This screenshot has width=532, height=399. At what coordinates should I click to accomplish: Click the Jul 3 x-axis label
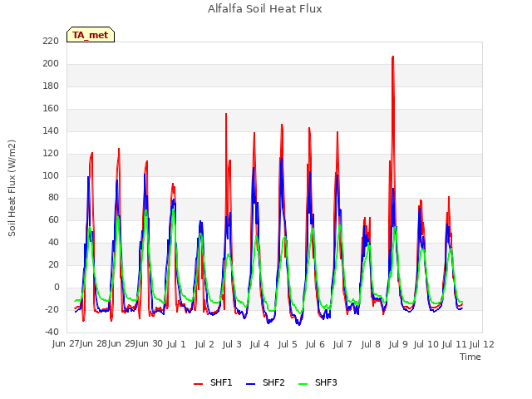(232, 344)
